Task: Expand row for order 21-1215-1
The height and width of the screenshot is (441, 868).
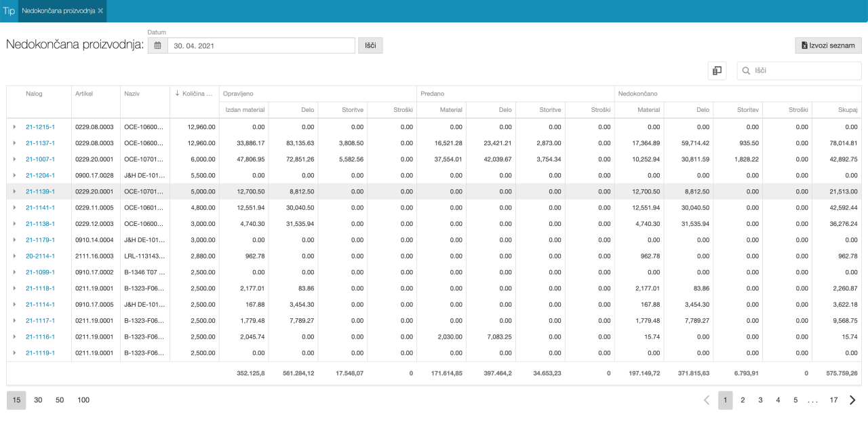Action: (x=14, y=127)
